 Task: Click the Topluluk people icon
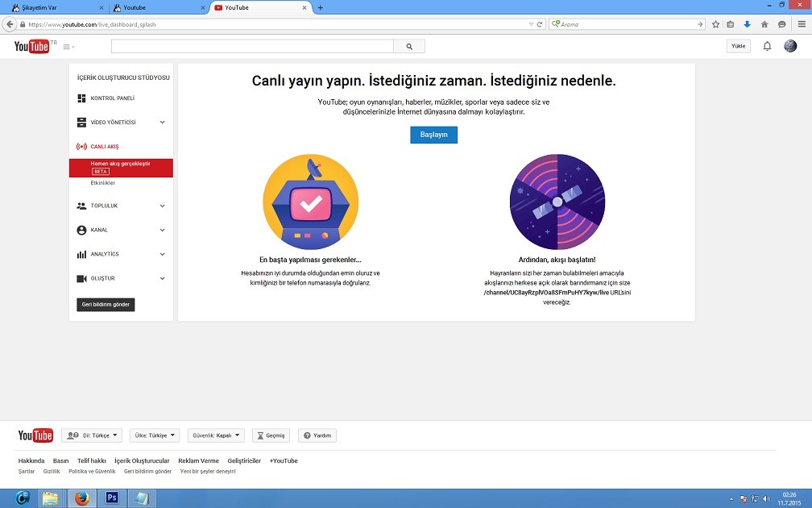click(81, 206)
